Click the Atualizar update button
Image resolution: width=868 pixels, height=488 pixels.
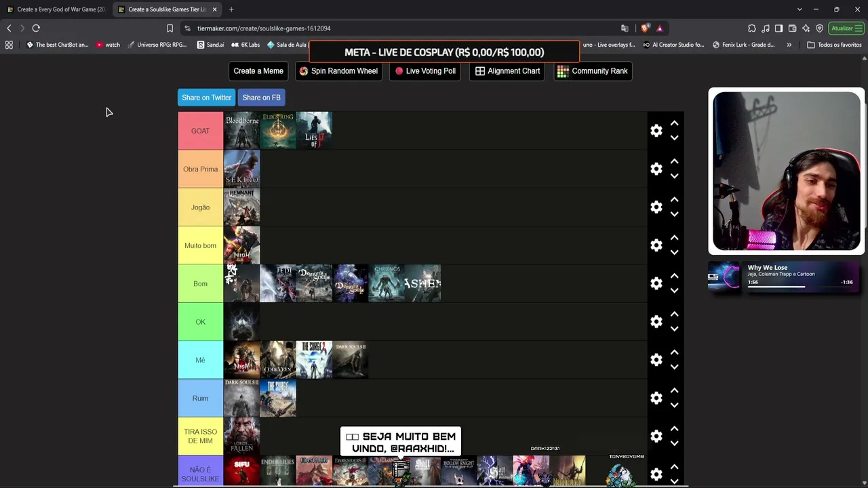[x=846, y=28]
